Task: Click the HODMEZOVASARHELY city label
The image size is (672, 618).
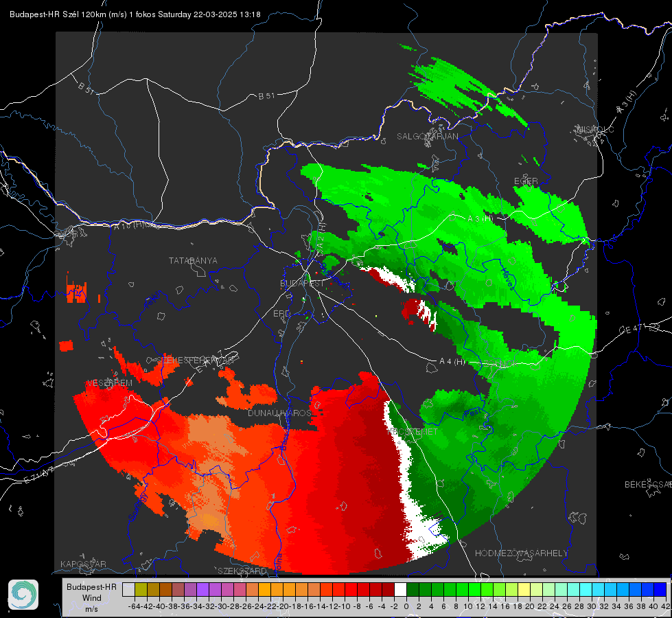Action: 521,553
